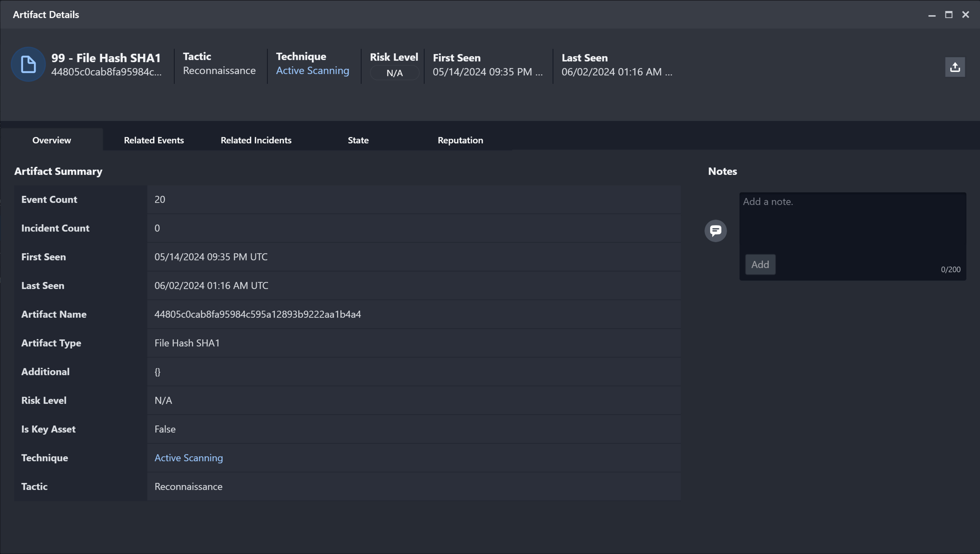Viewport: 980px width, 554px height.
Task: Click the Add button to submit a note
Action: tap(760, 264)
